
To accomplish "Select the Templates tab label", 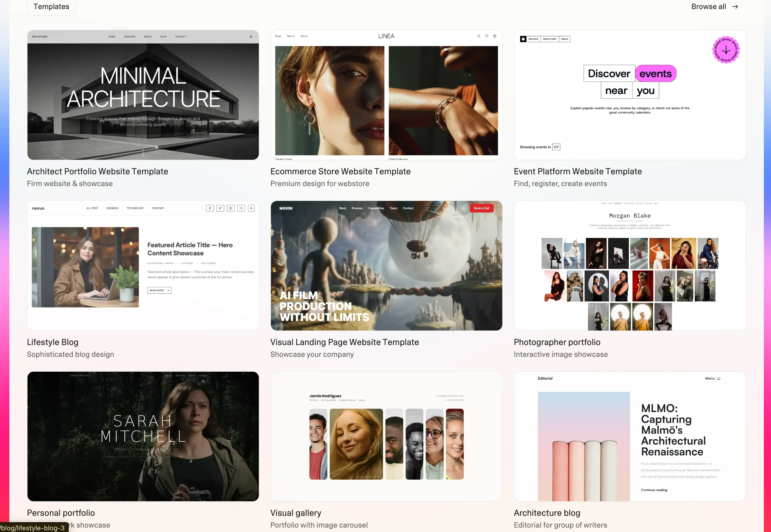I will (51, 7).
